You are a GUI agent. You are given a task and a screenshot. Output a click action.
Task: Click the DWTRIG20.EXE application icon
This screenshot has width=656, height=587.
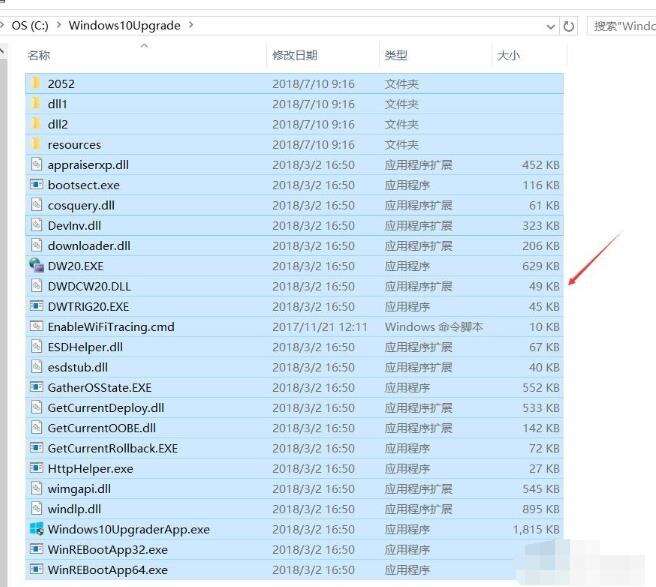(36, 306)
